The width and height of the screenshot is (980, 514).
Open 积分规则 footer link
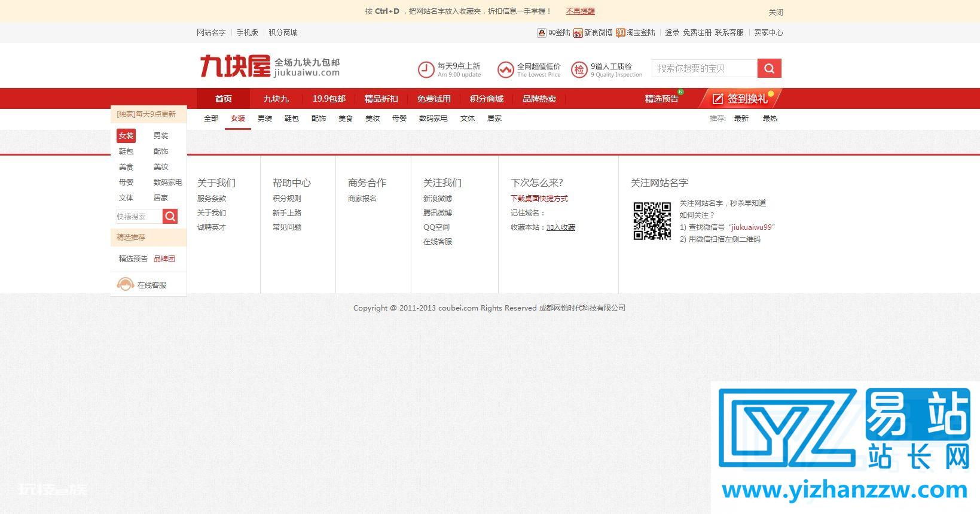pos(287,199)
